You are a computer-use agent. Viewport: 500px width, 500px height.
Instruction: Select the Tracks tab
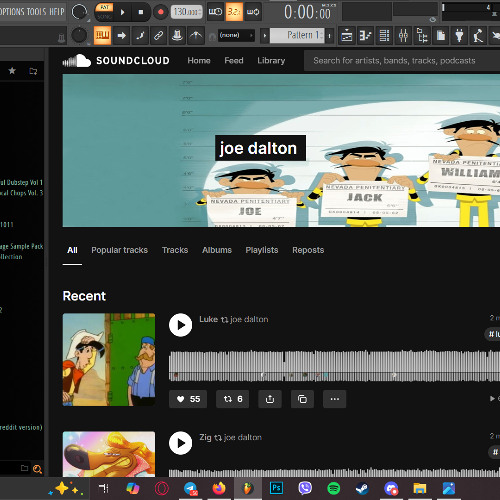click(x=175, y=250)
